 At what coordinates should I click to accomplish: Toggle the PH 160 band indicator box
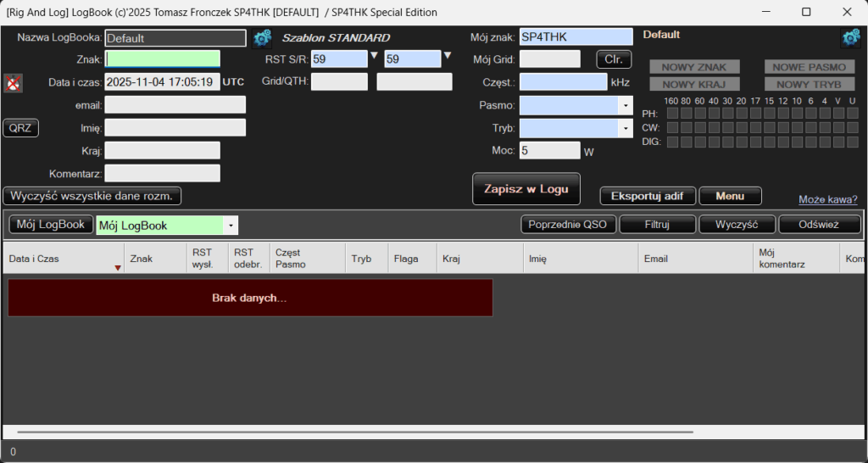(x=671, y=114)
